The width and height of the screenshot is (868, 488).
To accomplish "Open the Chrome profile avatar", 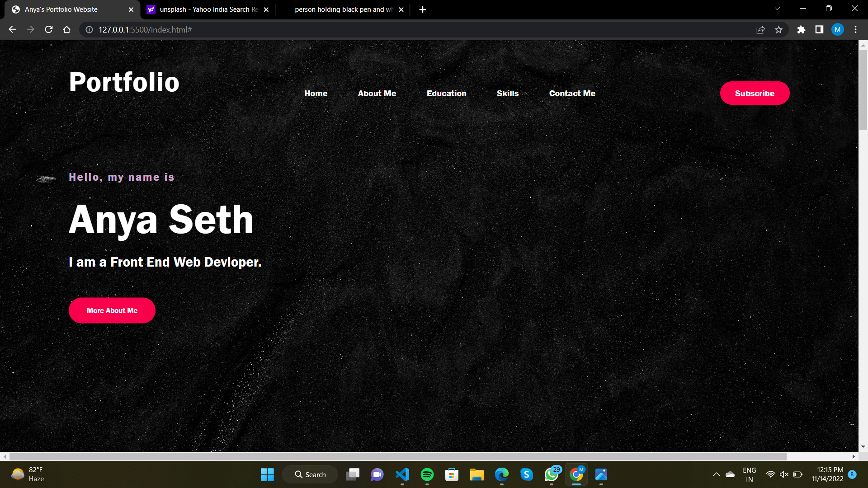I will pyautogui.click(x=838, y=29).
